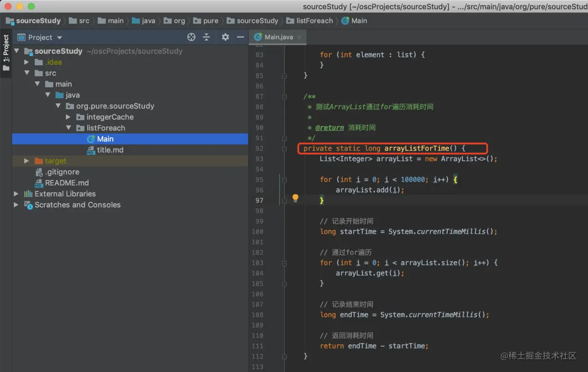This screenshot has height=372, width=588.
Task: Click the Collapse All icon in Project panel
Action: pyautogui.click(x=206, y=37)
